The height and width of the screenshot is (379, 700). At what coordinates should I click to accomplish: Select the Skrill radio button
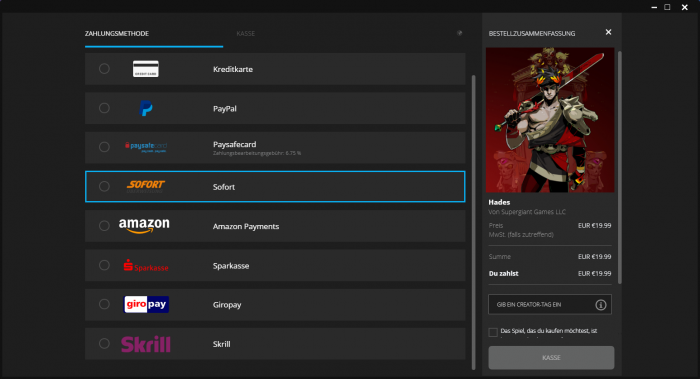pyautogui.click(x=104, y=343)
